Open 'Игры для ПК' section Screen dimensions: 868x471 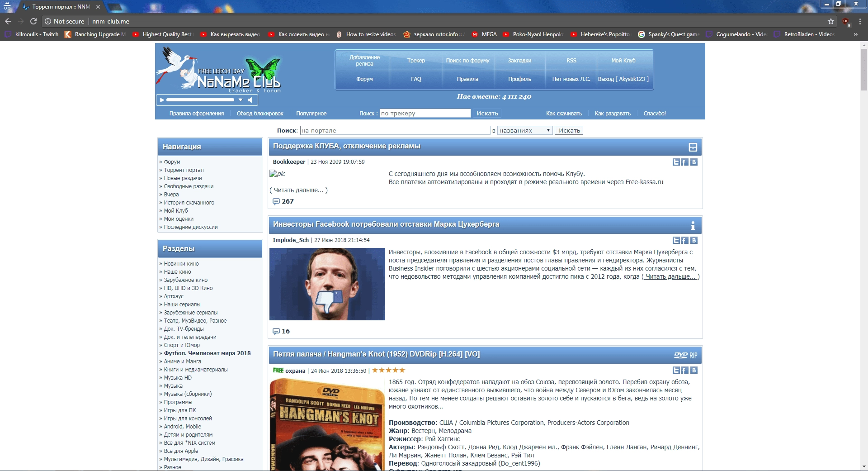click(180, 410)
